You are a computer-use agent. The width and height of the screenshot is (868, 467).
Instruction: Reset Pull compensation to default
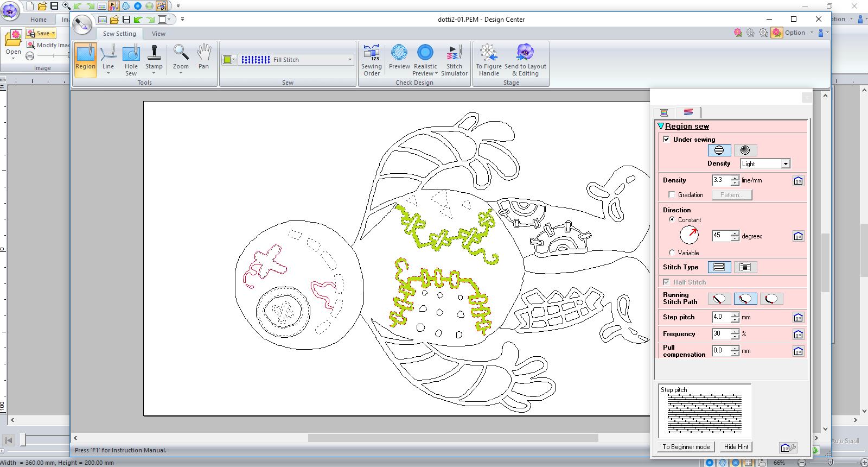tap(798, 351)
